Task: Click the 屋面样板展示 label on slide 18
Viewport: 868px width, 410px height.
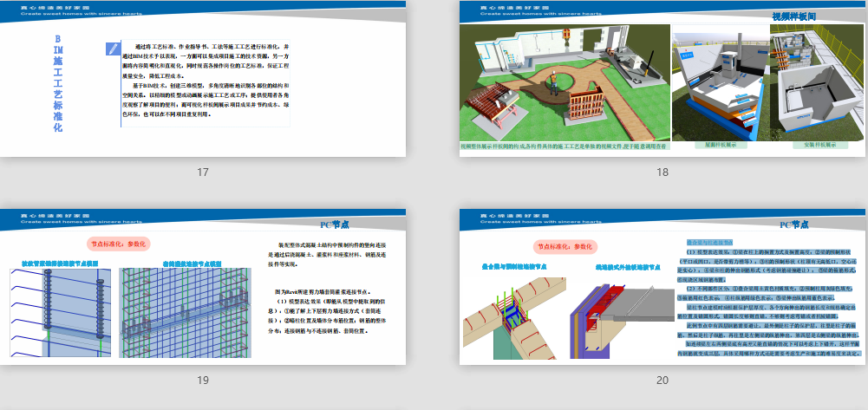Action: 719,144
